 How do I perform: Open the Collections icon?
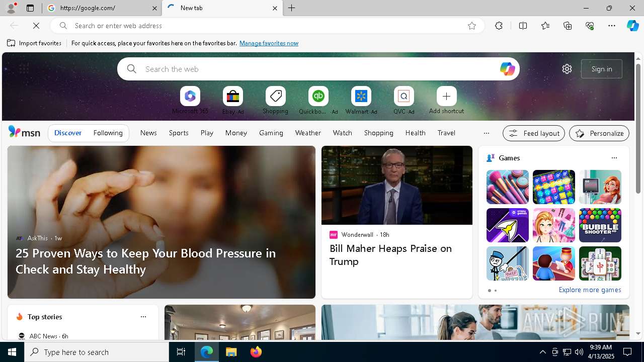click(x=568, y=26)
